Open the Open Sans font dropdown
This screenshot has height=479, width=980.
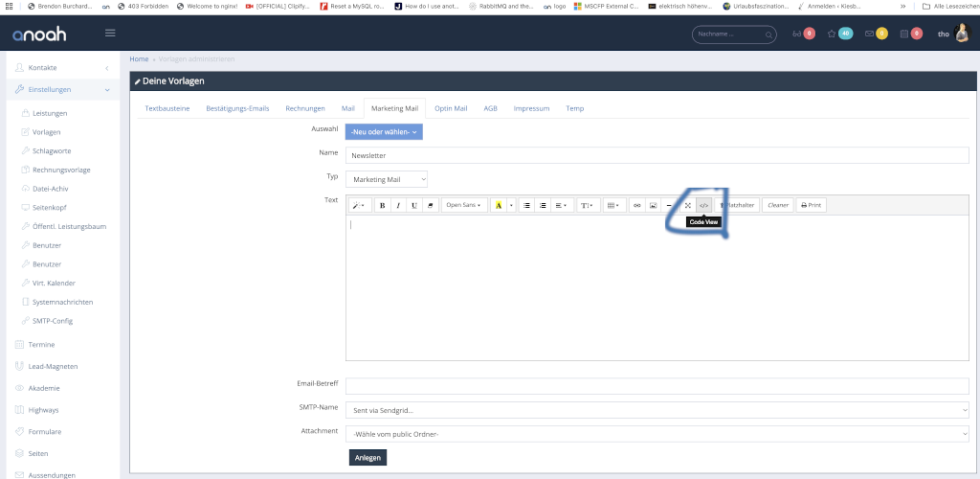[464, 205]
